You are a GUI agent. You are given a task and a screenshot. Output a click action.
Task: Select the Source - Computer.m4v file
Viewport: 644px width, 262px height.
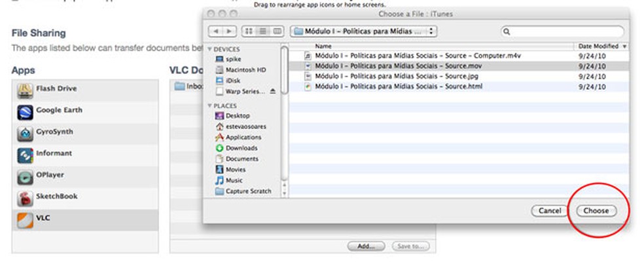tap(458, 56)
